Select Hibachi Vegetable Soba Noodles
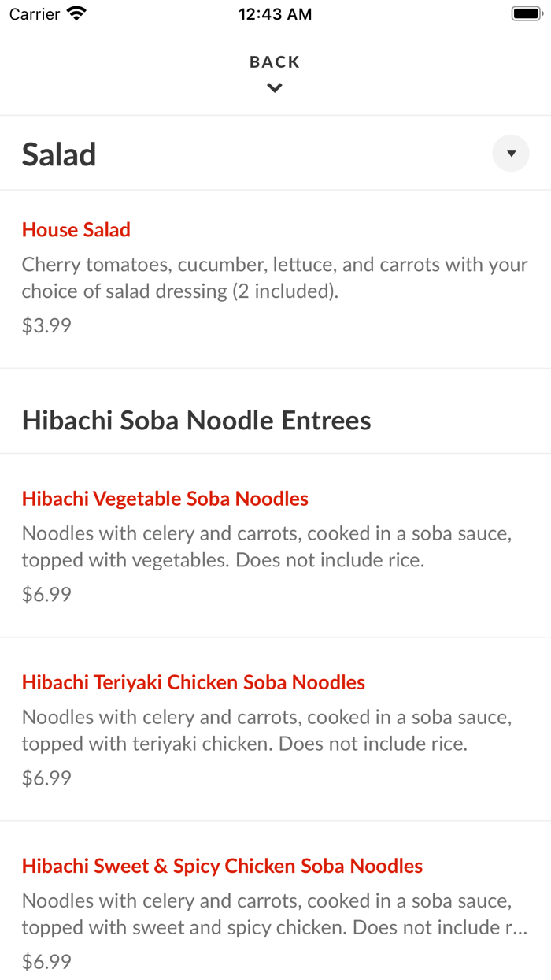This screenshot has width=551, height=980. tap(165, 498)
